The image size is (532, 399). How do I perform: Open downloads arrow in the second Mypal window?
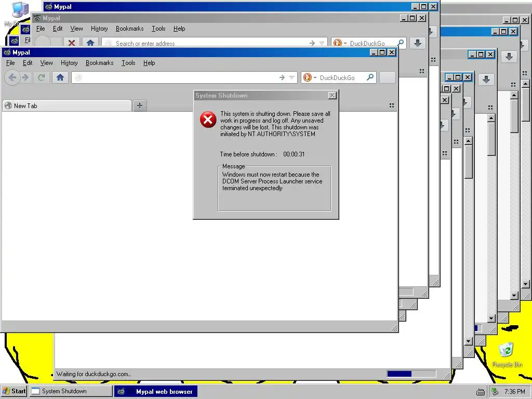418,43
